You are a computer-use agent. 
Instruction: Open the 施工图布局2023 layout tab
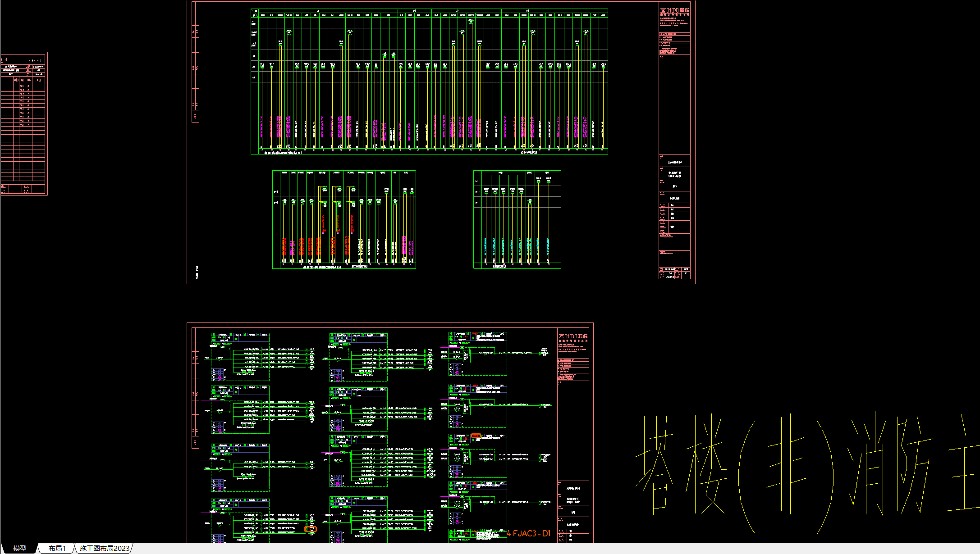pos(105,548)
